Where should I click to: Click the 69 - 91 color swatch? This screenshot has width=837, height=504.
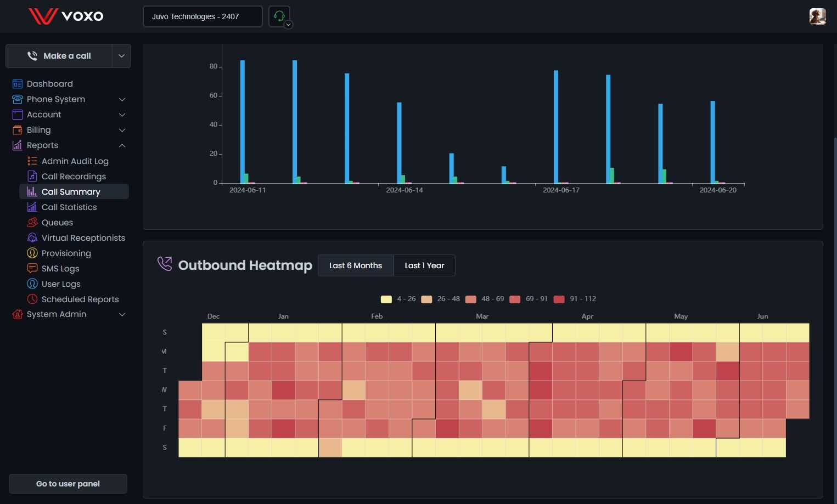pyautogui.click(x=515, y=299)
